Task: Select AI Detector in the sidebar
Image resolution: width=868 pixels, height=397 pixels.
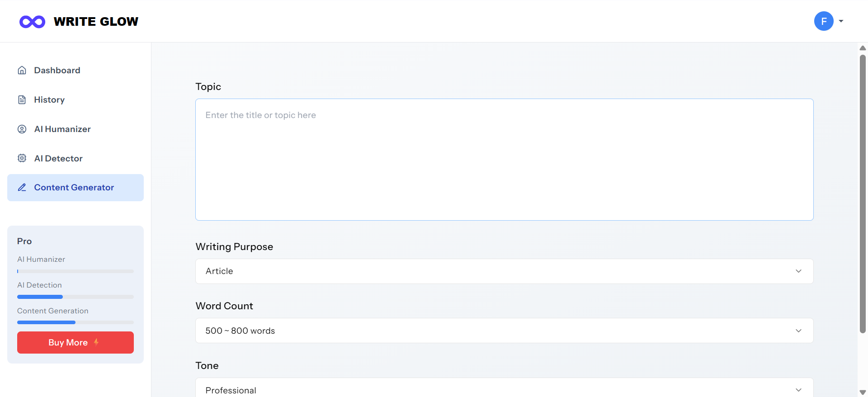Action: point(75,158)
